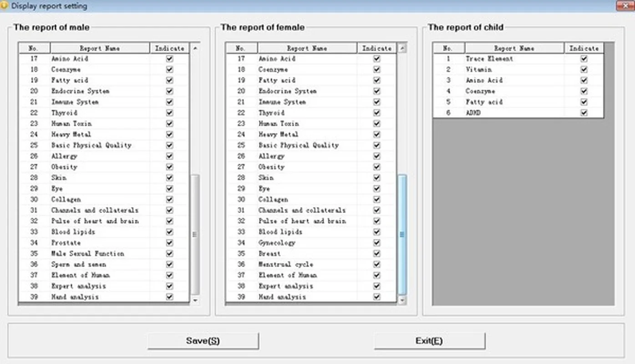Screen dimensions: 635x364
Task: Disable the Vitamin report checkbox
Action: (584, 70)
